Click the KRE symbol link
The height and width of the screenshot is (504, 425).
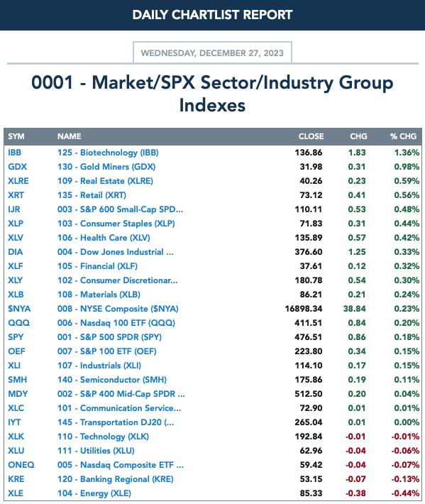pyautogui.click(x=16, y=479)
